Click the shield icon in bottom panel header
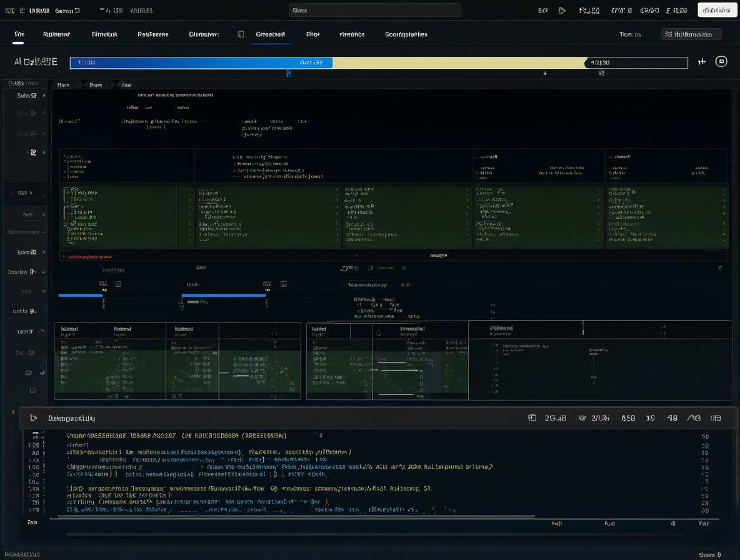 coord(582,418)
